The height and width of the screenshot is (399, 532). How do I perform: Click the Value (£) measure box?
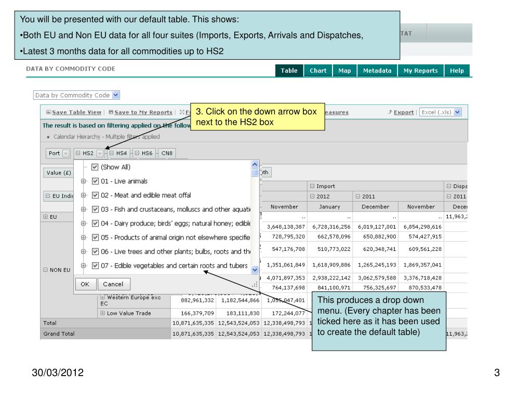[58, 172]
